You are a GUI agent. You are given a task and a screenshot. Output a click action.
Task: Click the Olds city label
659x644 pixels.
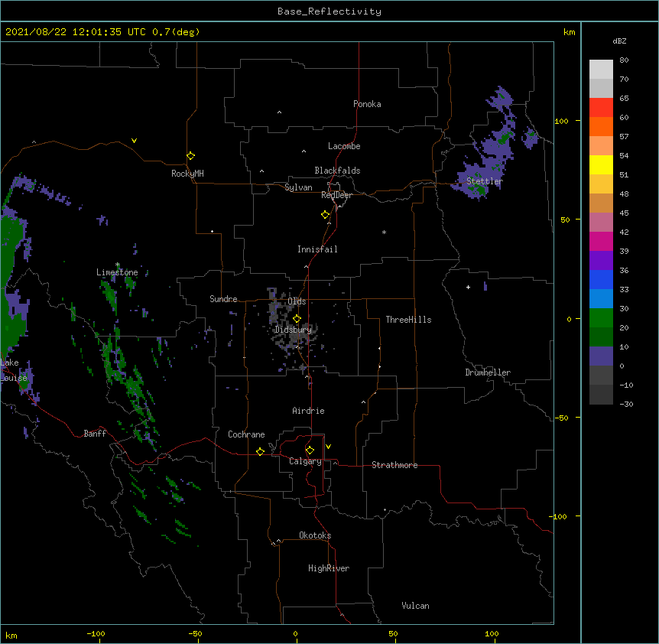click(297, 301)
